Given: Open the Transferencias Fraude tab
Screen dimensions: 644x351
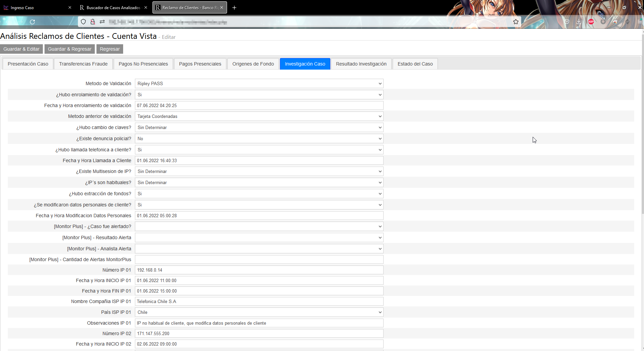Looking at the screenshot, I should (x=83, y=64).
